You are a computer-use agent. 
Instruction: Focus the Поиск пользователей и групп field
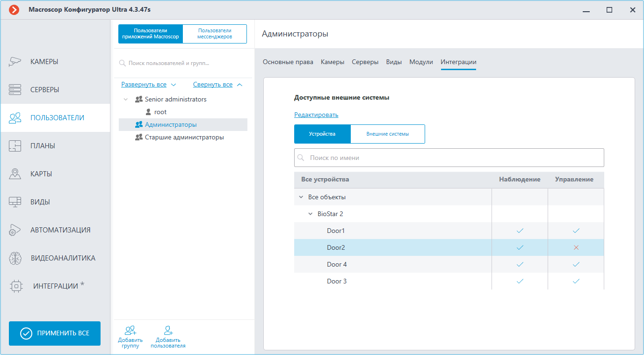click(183, 63)
